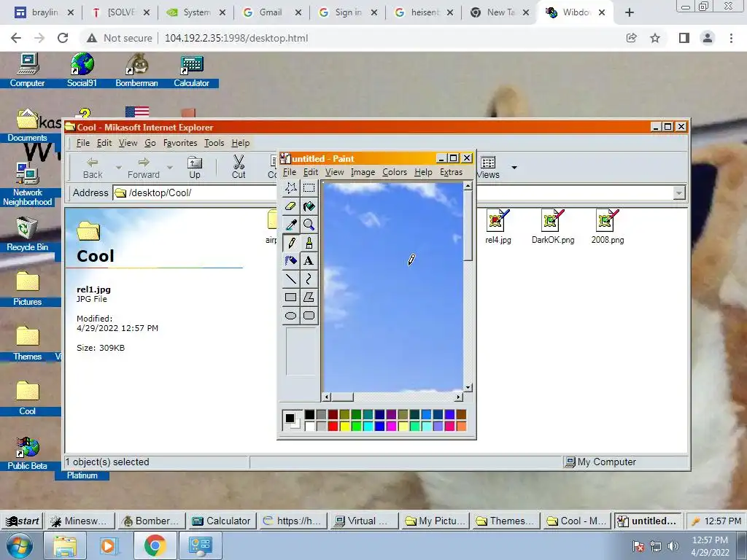Click the Back navigation button
Viewport: 747px width, 560px height.
pos(93,168)
